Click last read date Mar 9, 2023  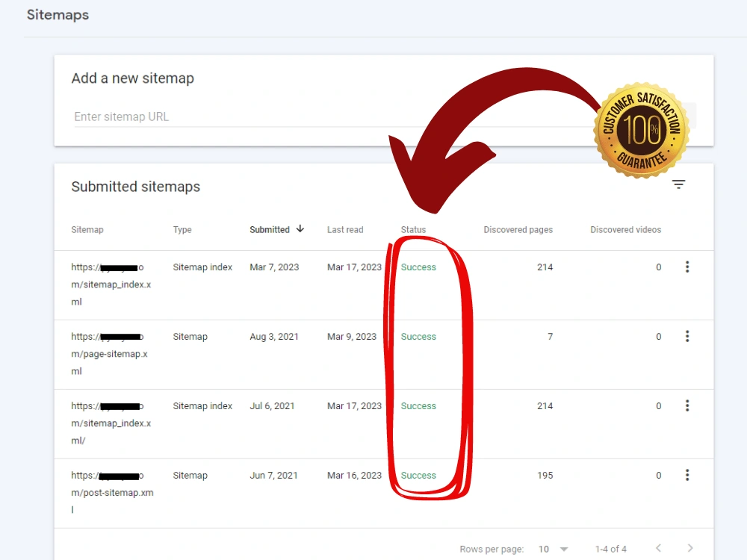(x=352, y=337)
